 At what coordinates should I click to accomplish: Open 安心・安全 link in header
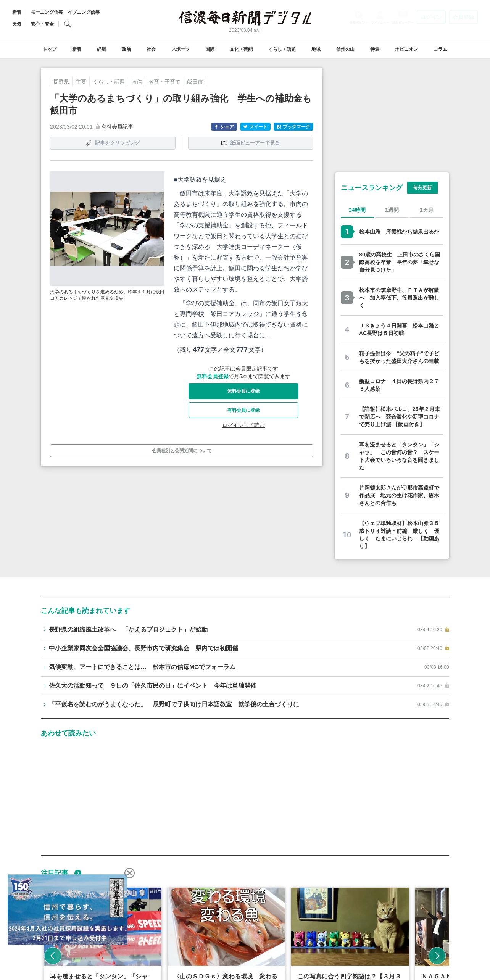[x=42, y=24]
